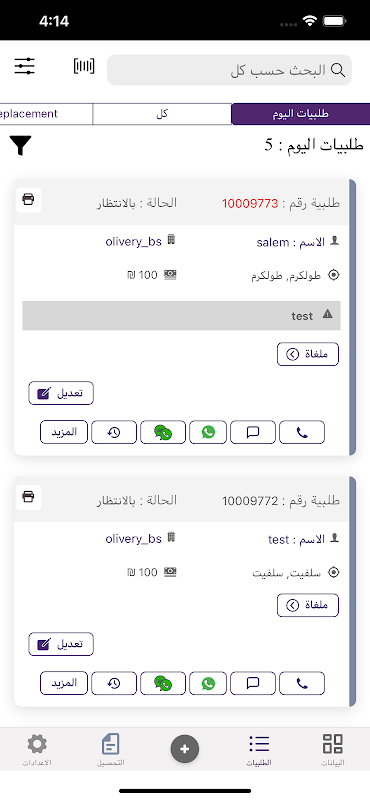Viewport: 370px width, 800px height.
Task: Expand ملغاة status dropdown on first order
Action: click(x=308, y=354)
